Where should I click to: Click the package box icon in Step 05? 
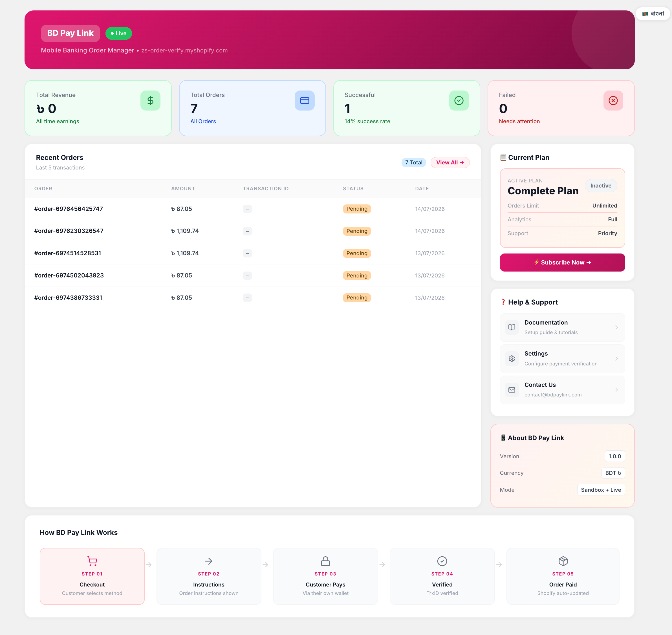point(563,561)
